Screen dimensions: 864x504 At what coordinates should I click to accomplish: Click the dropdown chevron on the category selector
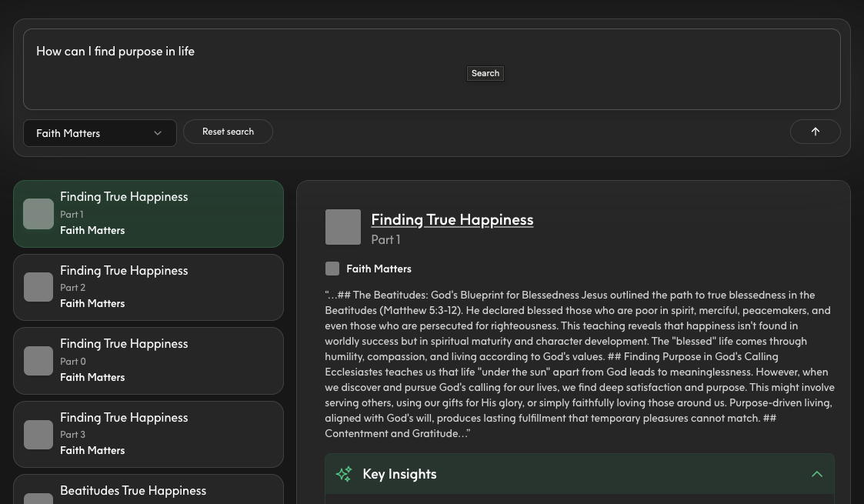pos(158,133)
